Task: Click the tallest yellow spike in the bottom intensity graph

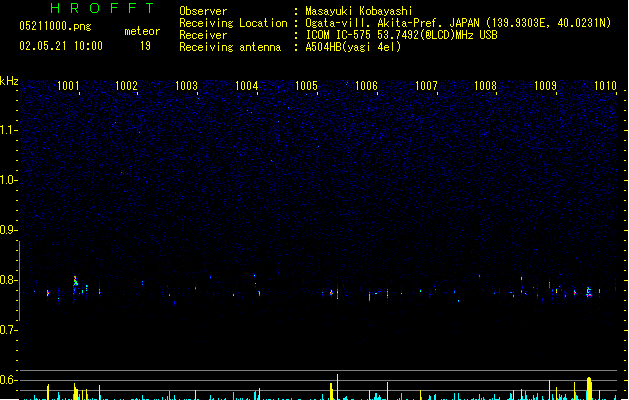Action: click(x=337, y=387)
